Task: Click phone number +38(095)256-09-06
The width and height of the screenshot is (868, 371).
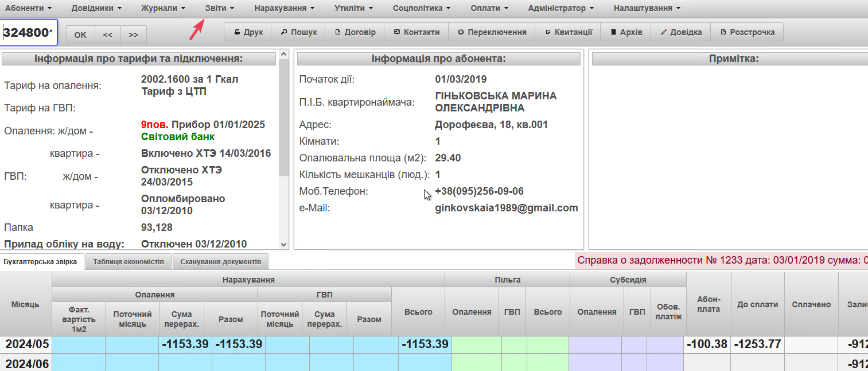Action: [x=479, y=191]
